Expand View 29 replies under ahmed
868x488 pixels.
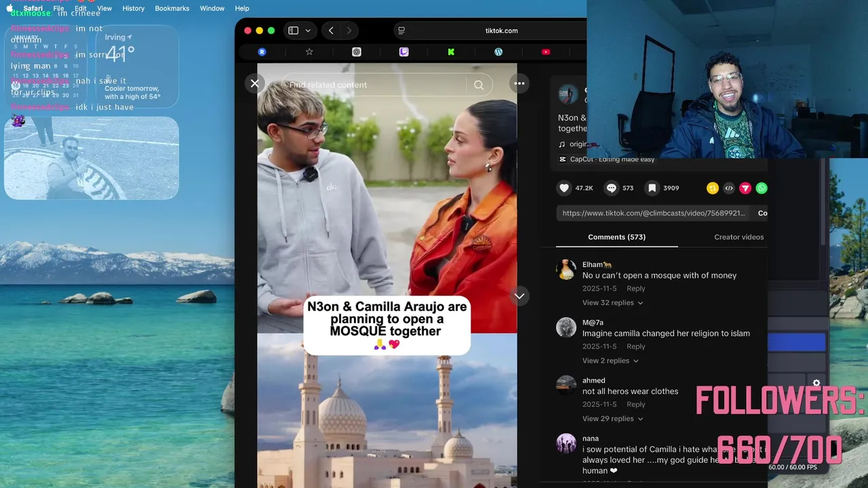tap(612, 418)
